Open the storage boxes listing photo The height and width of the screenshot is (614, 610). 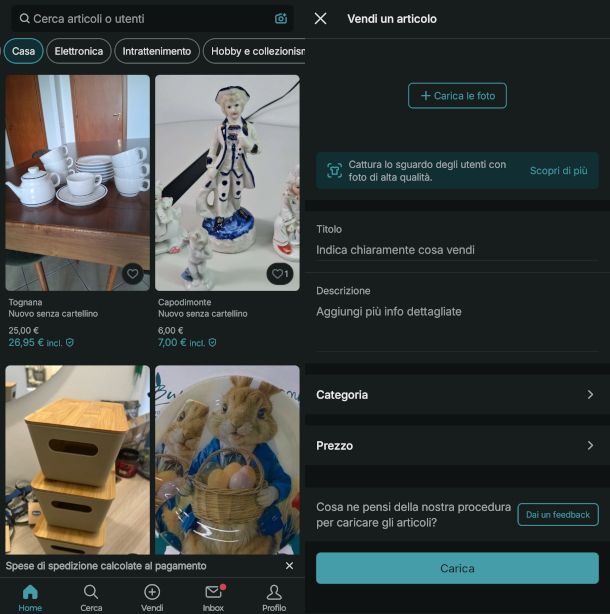(78, 460)
